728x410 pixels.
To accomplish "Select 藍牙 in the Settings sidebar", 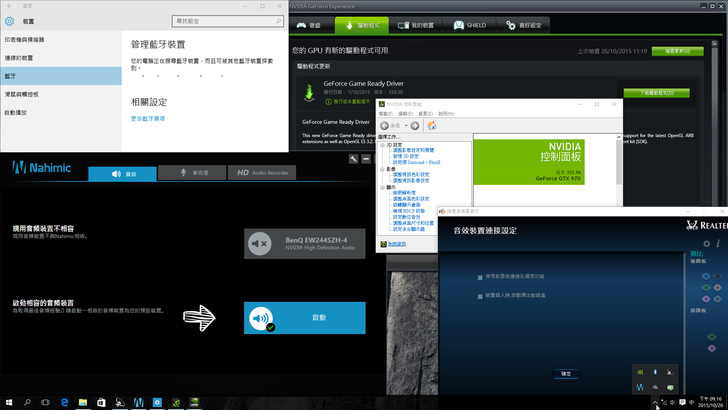I will [61, 76].
